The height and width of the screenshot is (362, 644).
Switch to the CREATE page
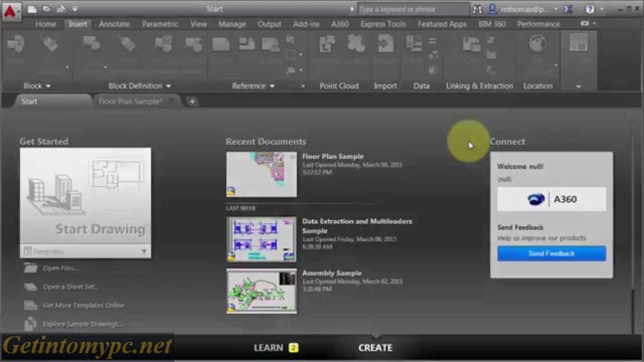(375, 348)
